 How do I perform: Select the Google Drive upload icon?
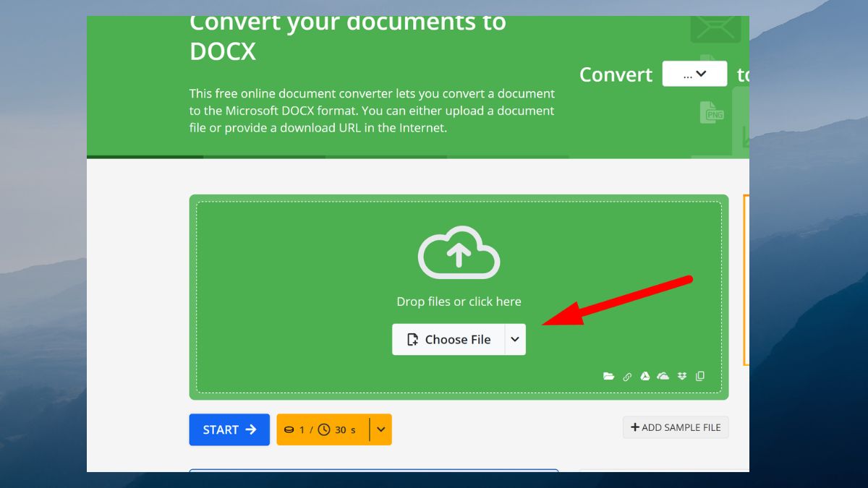(x=645, y=376)
